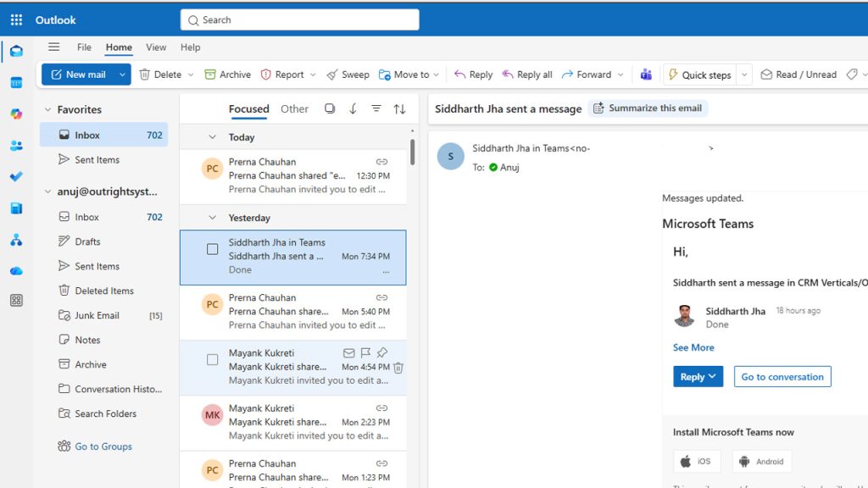Select checkbox for Siddharth Jha email
The width and height of the screenshot is (868, 488).
[213, 250]
